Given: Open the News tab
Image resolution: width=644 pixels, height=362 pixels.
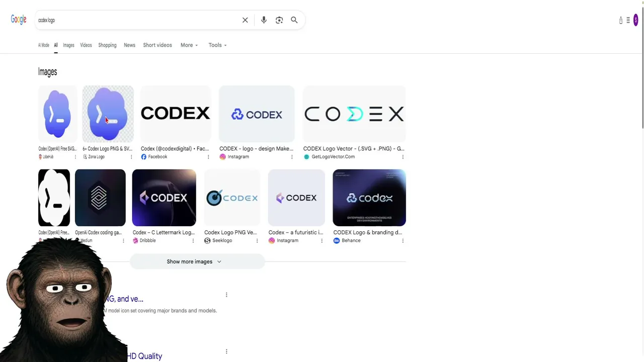Looking at the screenshot, I should [x=130, y=45].
